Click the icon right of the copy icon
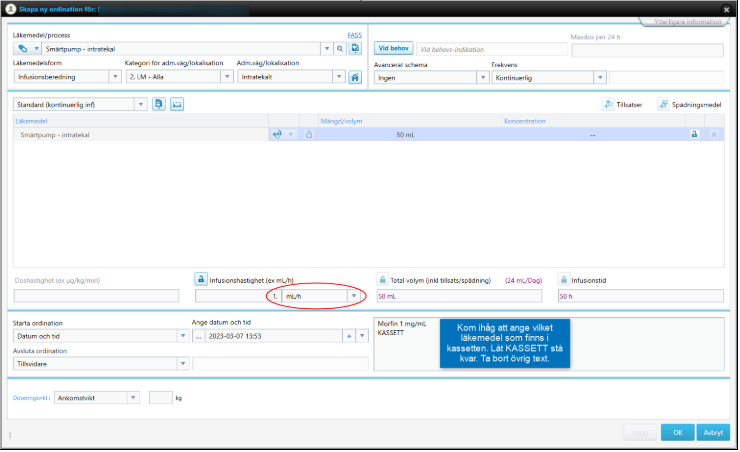The width and height of the screenshot is (740, 452). click(x=176, y=104)
